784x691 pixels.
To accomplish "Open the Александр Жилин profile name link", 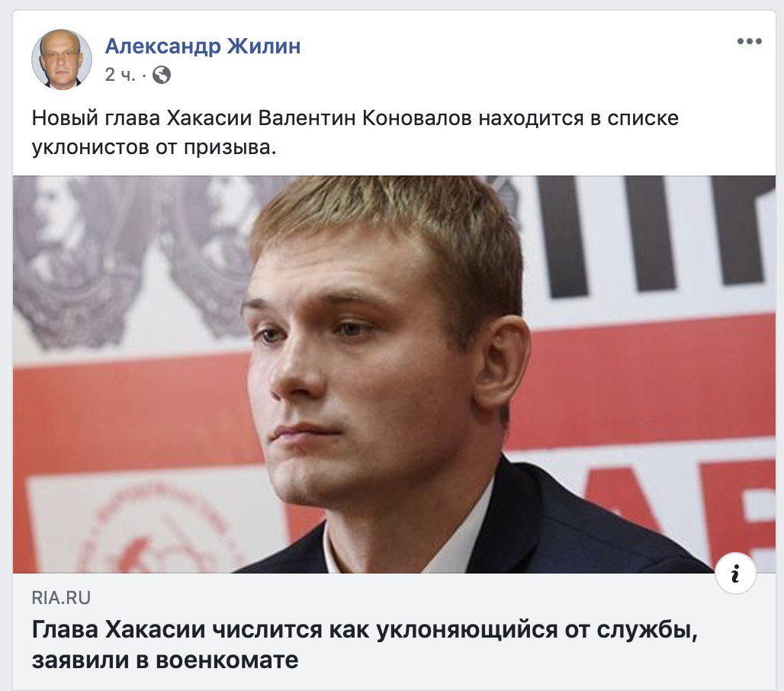I will (x=203, y=46).
